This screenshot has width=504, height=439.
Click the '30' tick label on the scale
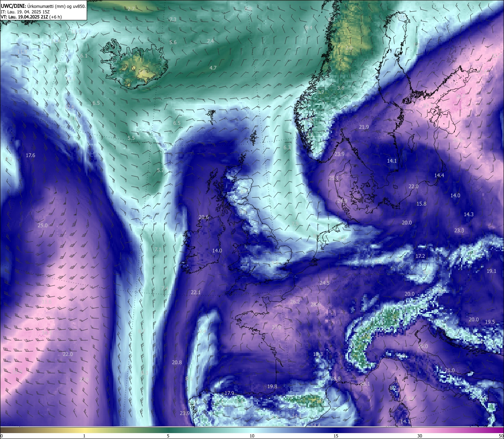pyautogui.click(x=420, y=436)
